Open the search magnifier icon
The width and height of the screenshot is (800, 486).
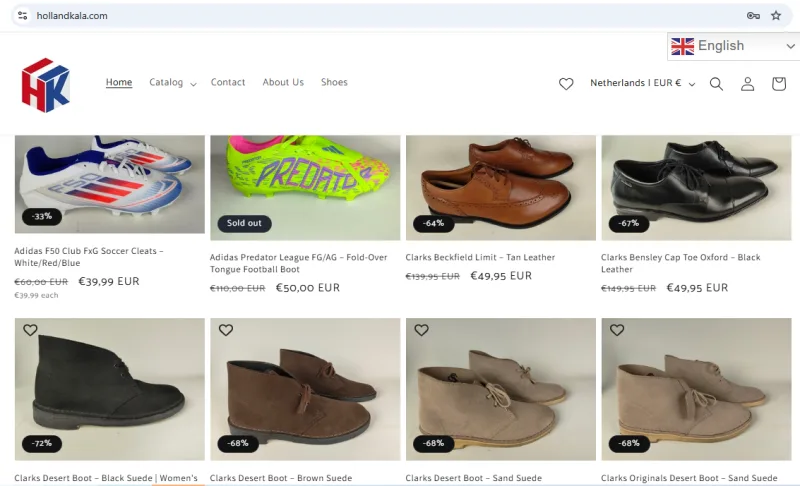[x=716, y=84]
